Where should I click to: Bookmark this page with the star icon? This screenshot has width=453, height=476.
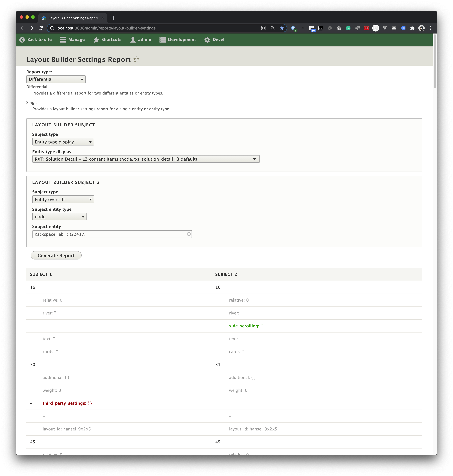(x=282, y=28)
